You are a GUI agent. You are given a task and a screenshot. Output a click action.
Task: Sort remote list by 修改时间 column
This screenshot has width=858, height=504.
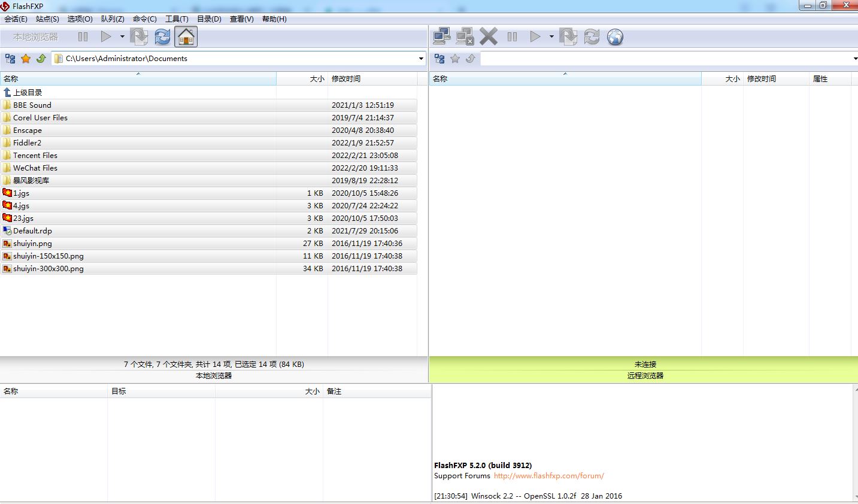[776, 79]
